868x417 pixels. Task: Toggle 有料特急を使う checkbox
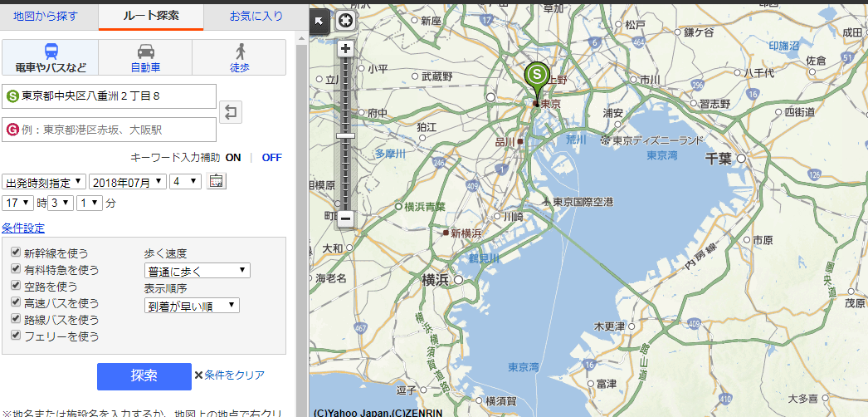[16, 268]
